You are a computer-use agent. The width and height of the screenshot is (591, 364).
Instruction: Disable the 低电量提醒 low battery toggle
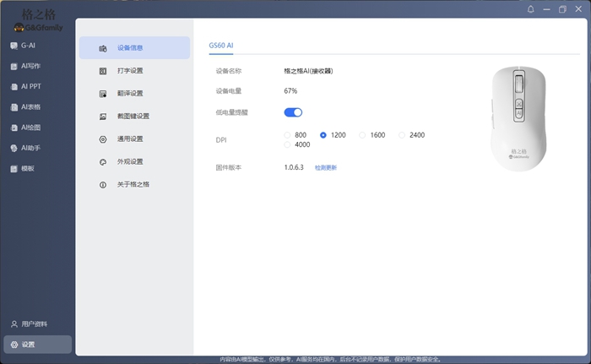point(293,112)
